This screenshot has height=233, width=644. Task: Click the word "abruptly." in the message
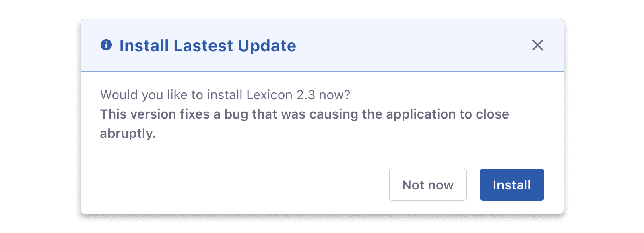pos(128,133)
